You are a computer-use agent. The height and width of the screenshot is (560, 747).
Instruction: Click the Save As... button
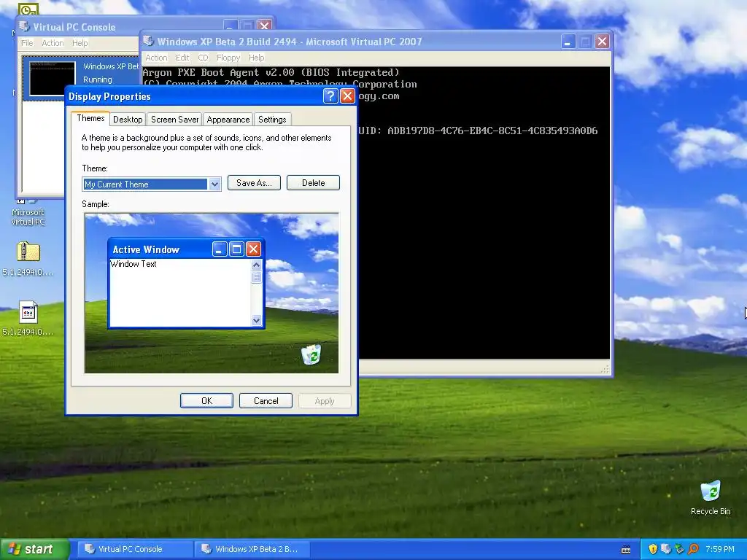pos(254,183)
